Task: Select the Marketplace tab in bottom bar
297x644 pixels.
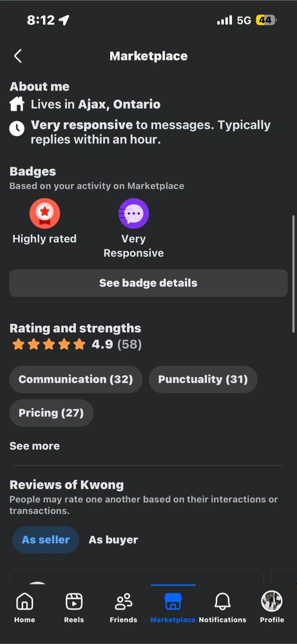Action: point(173,607)
